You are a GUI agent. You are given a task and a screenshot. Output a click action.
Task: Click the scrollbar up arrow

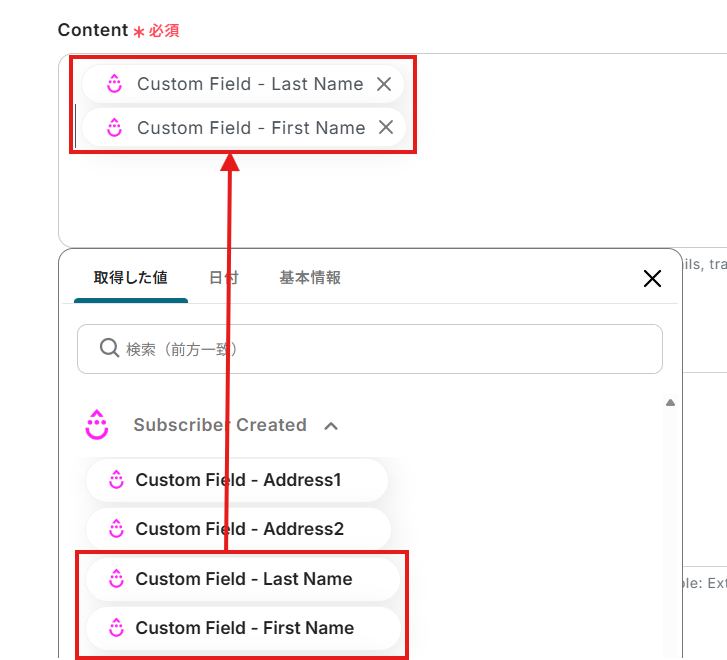pos(670,403)
